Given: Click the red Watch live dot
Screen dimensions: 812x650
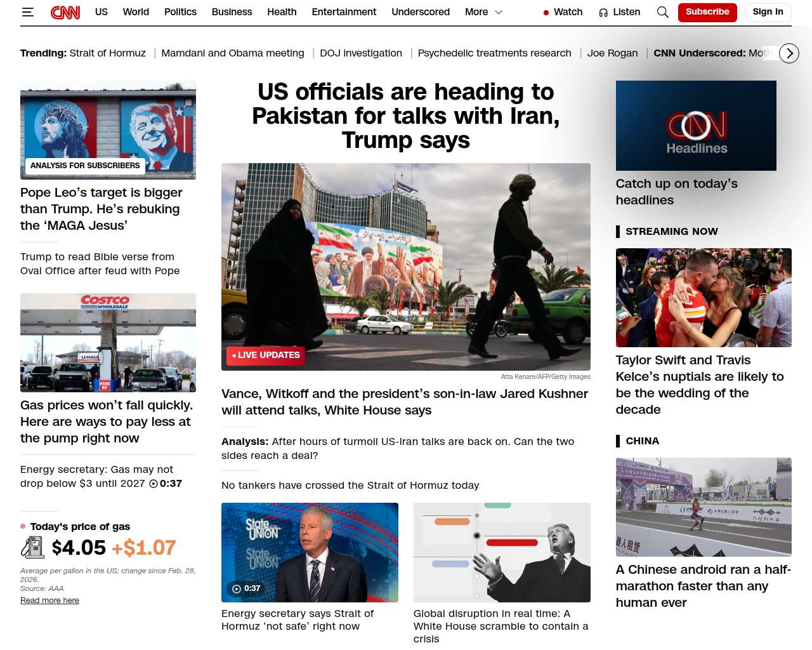Looking at the screenshot, I should coord(546,12).
